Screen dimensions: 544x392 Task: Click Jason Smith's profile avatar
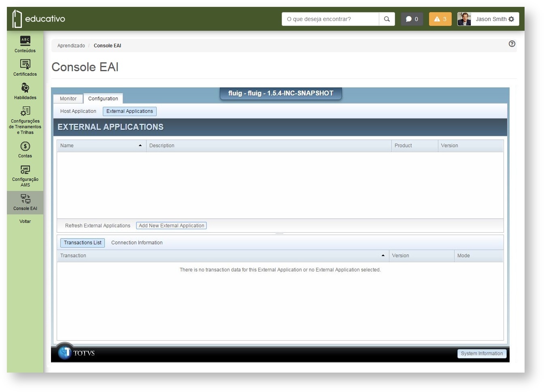464,19
